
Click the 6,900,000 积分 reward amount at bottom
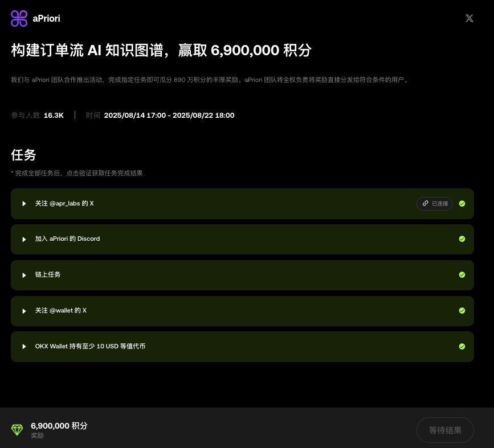tap(59, 426)
